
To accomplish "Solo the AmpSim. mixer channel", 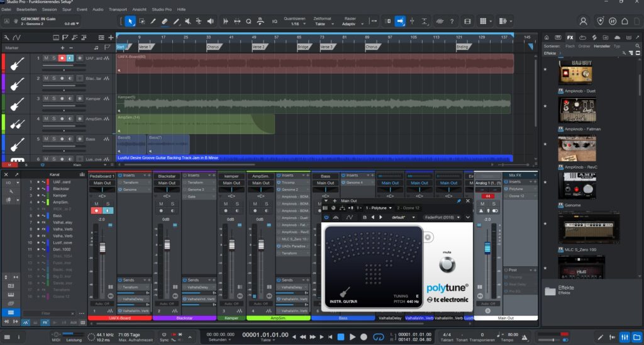I will click(x=267, y=204).
